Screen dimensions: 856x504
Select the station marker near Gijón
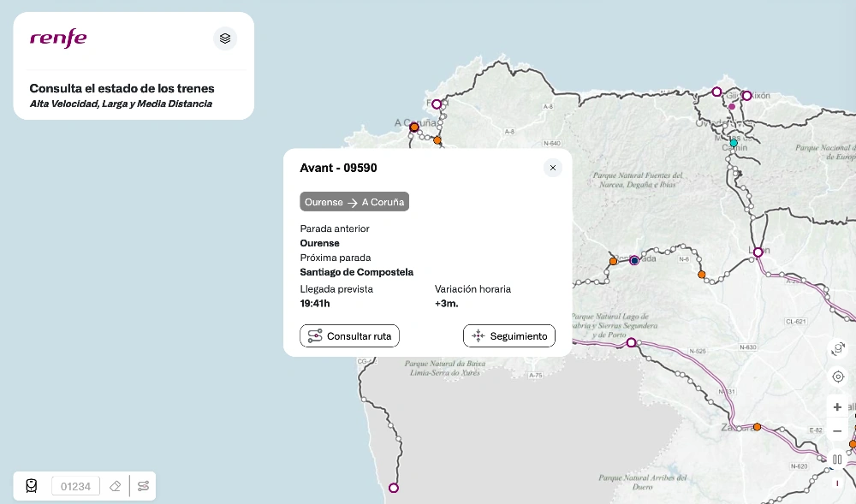[x=746, y=96]
